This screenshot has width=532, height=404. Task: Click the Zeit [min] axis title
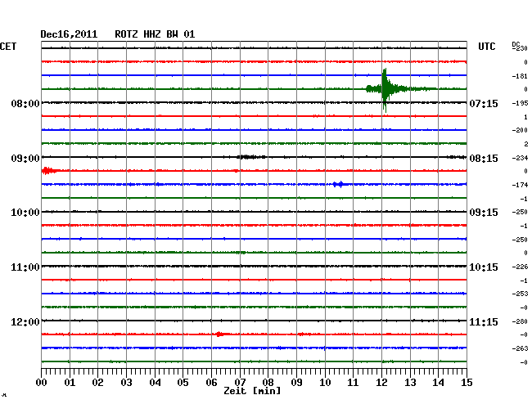(x=252, y=391)
